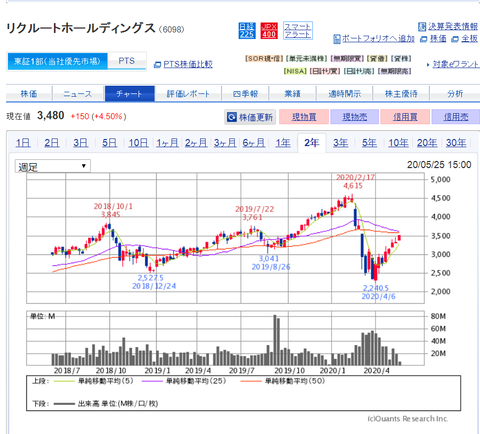Image resolution: width=480 pixels, height=434 pixels.
Task: Set chart range to 6ヶ月
Action: (x=254, y=143)
